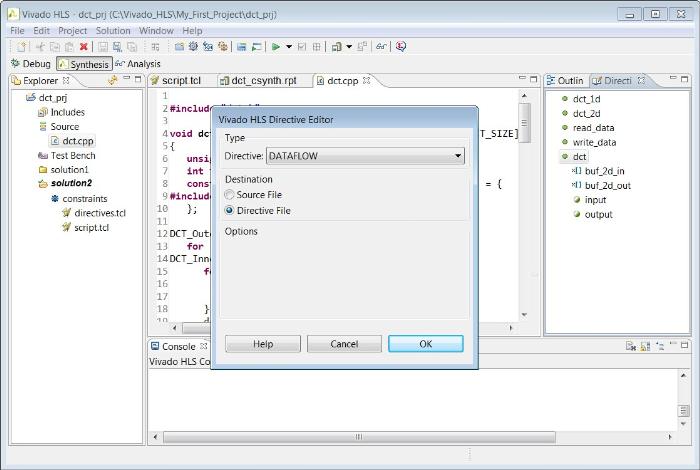Image resolution: width=700 pixels, height=470 pixels.
Task: Click the New Project toolbar icon
Action: tap(22, 46)
